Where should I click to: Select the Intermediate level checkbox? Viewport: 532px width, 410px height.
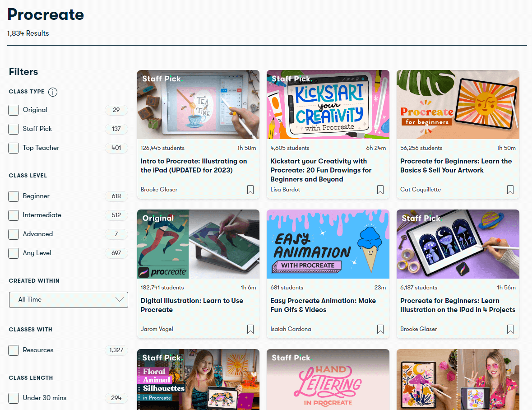coord(14,215)
